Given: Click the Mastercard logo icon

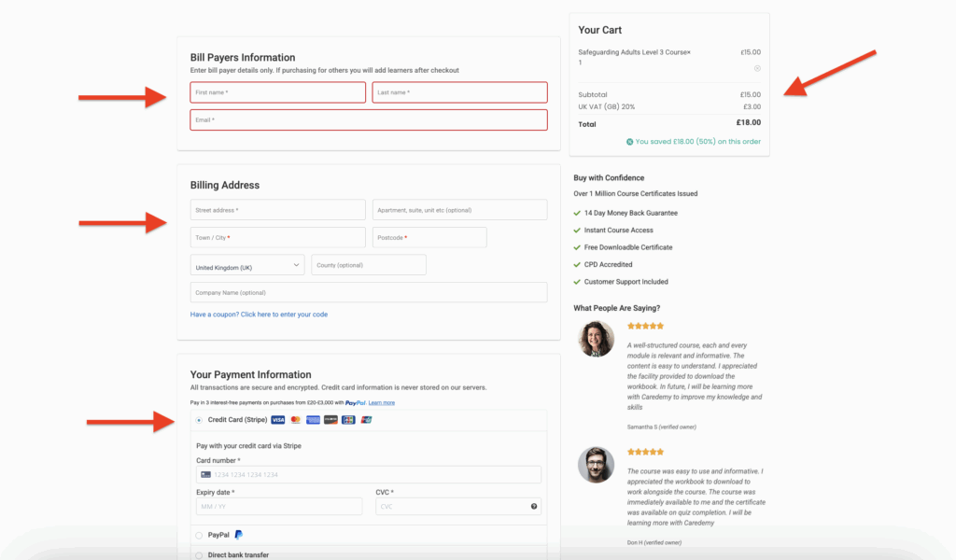Looking at the screenshot, I should (296, 420).
